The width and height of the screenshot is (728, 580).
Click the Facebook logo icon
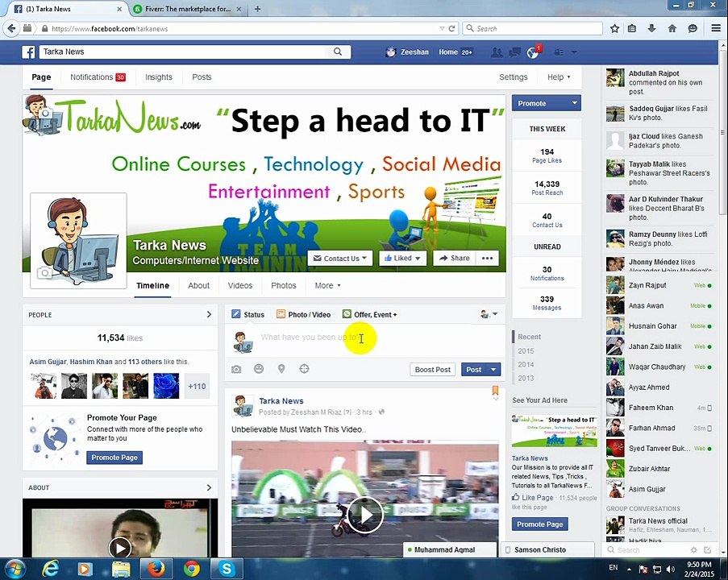tap(28, 52)
